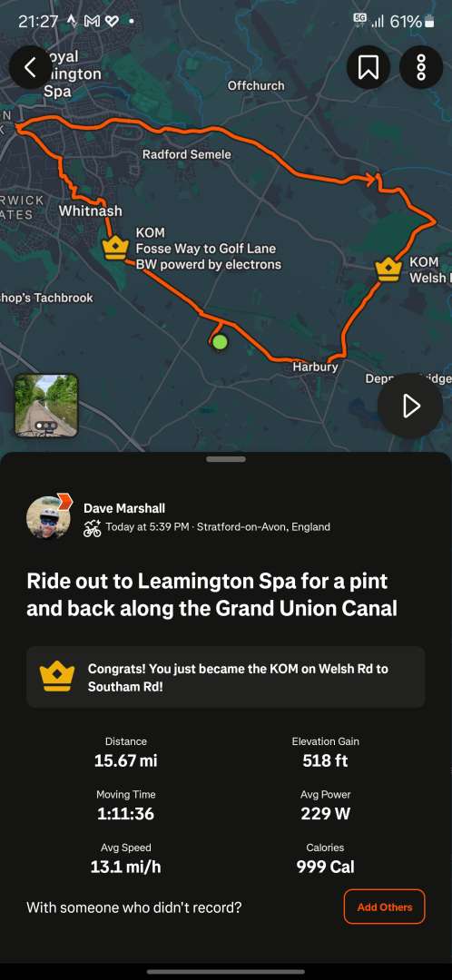Select the Fosse Way KOM crown marker
This screenshot has width=452, height=980.
(115, 248)
